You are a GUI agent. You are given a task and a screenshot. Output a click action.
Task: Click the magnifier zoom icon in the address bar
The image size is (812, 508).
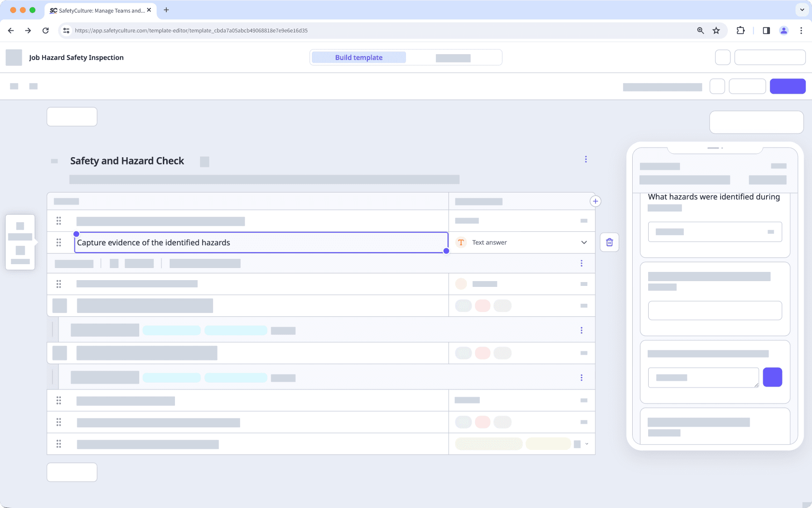click(x=700, y=30)
